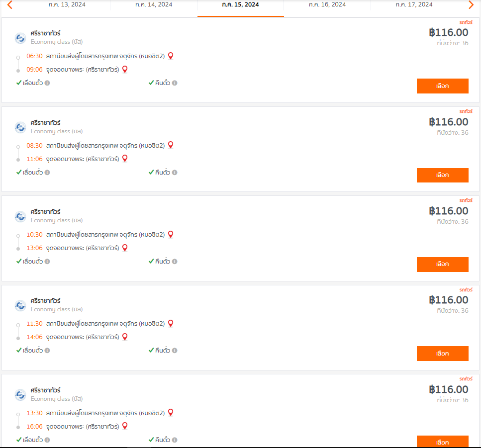The width and height of the screenshot is (481, 448).
Task: Click info icon beside คืนตั๋ว on 10:30 trip
Action: click(175, 262)
